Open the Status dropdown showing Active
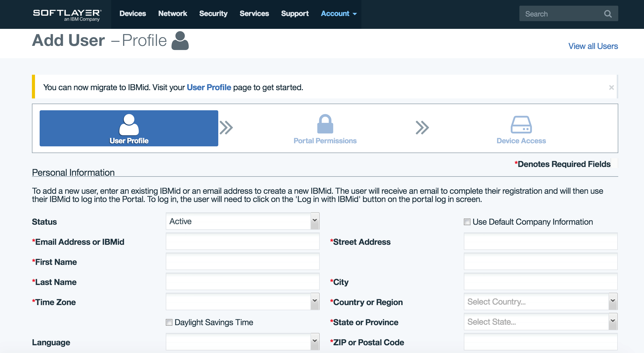Screen dimensions: 644x353 pyautogui.click(x=242, y=221)
